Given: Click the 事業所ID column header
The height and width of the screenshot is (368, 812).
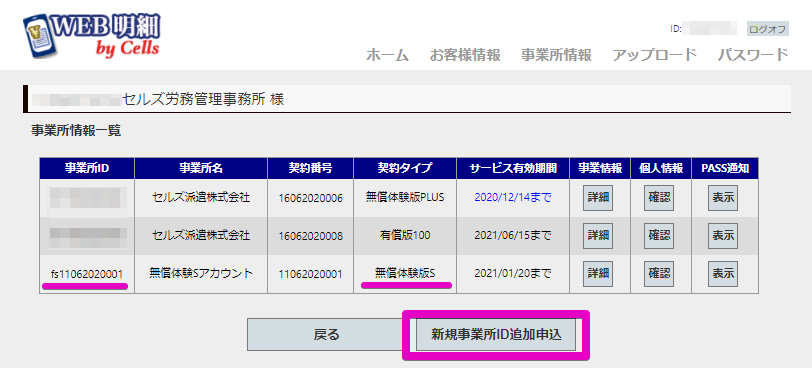Looking at the screenshot, I should (x=87, y=168).
